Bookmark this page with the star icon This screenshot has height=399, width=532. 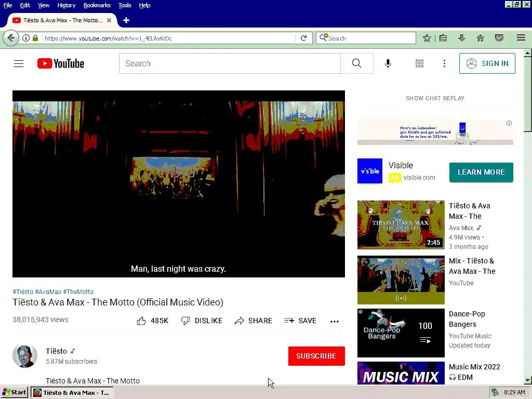[427, 38]
